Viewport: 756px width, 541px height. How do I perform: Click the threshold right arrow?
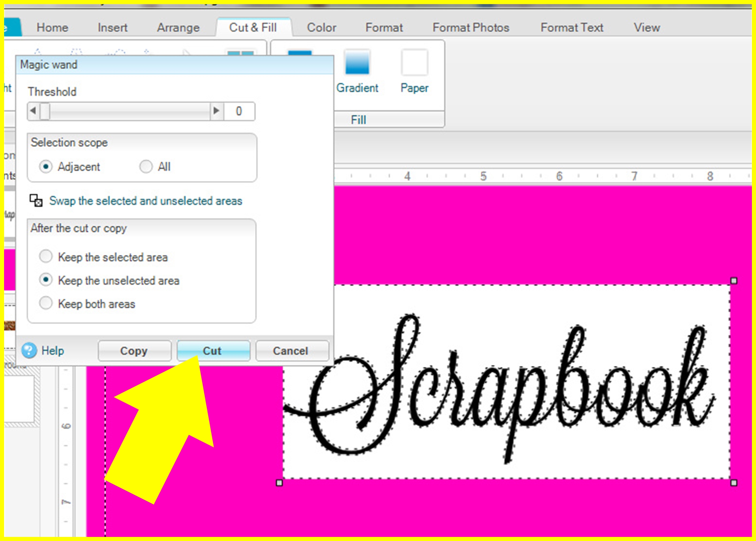(x=216, y=111)
